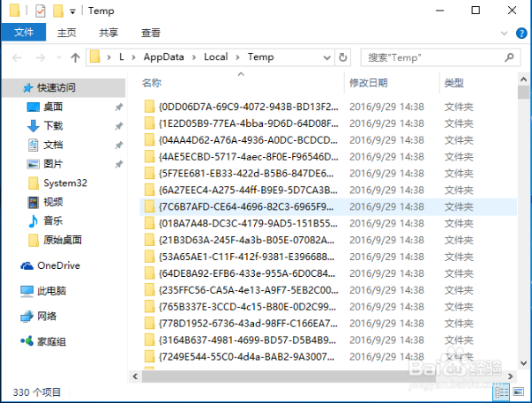Go back using the back arrow
Screen dimensions: 532x403
(16, 57)
